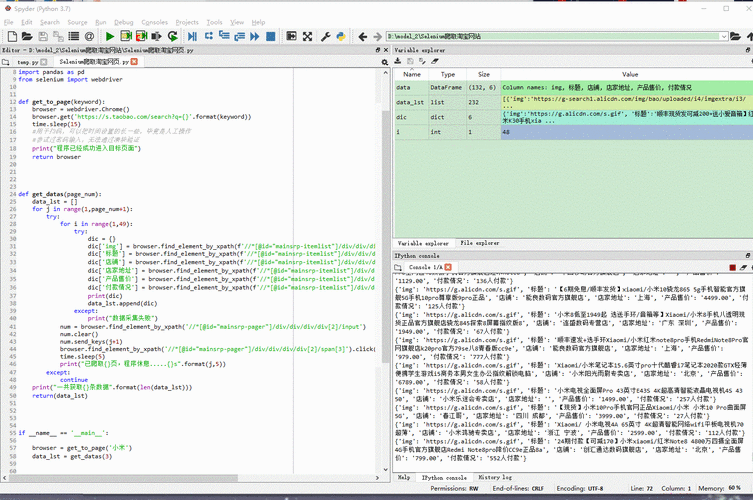
Task: Step return in debugger toolbar
Action: click(x=240, y=36)
